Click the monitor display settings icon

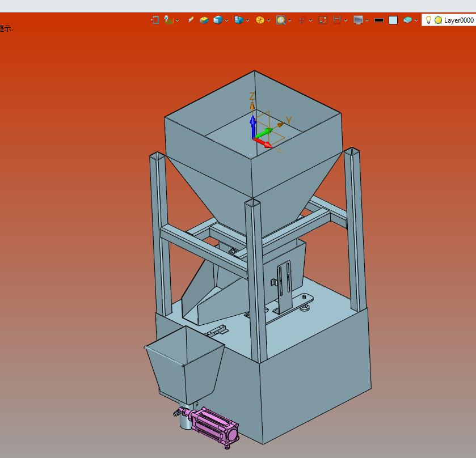pos(358,20)
